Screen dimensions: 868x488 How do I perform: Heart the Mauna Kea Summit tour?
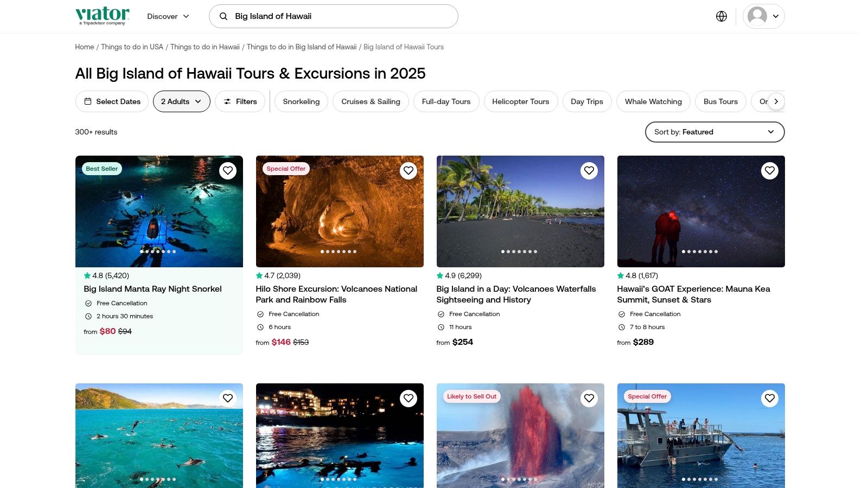769,171
